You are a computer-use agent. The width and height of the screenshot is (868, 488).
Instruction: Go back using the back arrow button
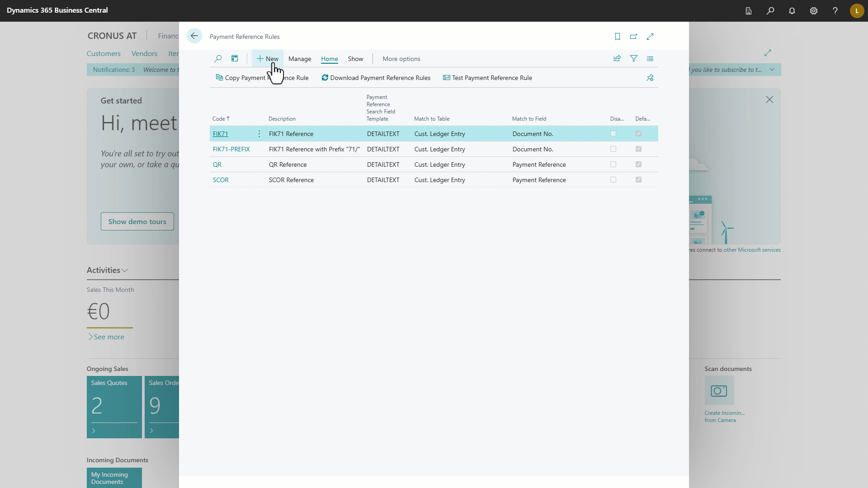point(194,36)
